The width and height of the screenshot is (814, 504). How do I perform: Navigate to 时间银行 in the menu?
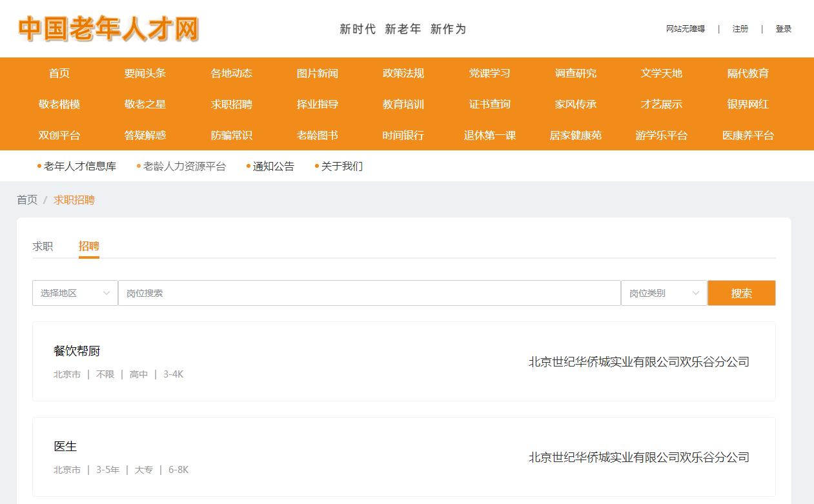pos(403,136)
